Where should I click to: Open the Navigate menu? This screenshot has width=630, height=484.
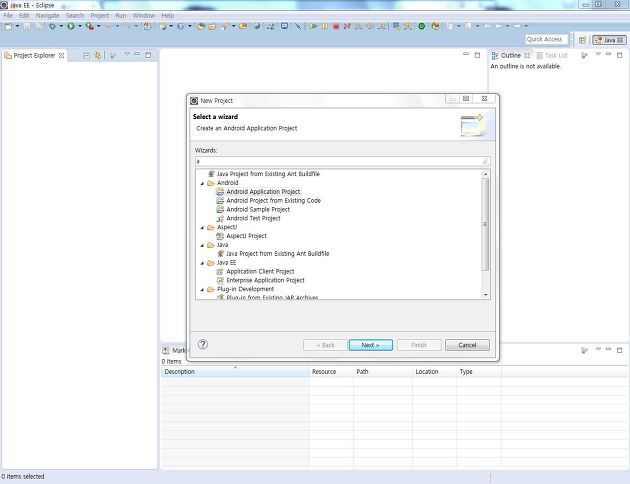(47, 15)
